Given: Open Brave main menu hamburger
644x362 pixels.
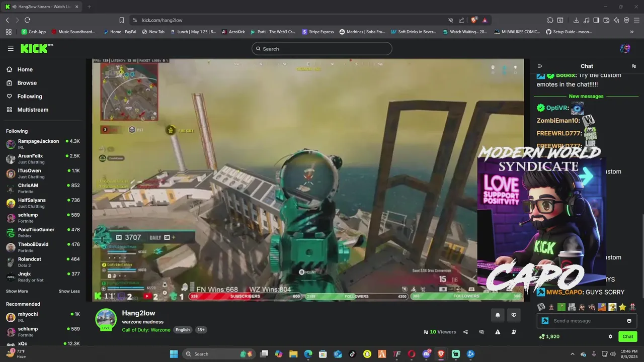Looking at the screenshot, I should [x=636, y=20].
